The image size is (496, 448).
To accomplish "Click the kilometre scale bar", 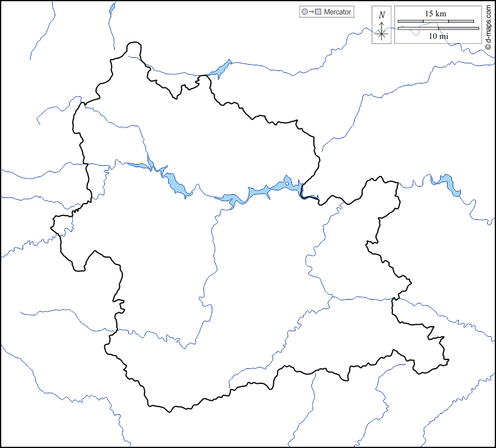I will (x=436, y=21).
